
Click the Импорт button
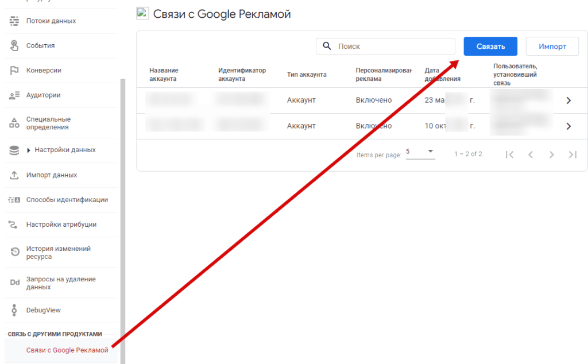pos(552,46)
